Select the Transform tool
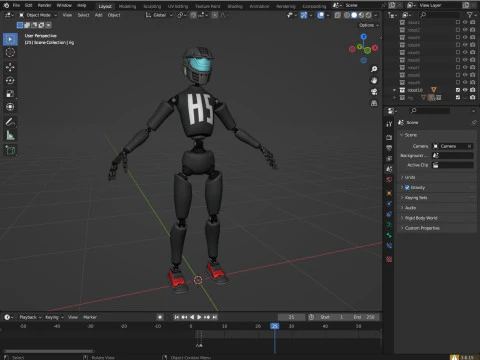Viewport: 480px width, 360px height. (10, 107)
